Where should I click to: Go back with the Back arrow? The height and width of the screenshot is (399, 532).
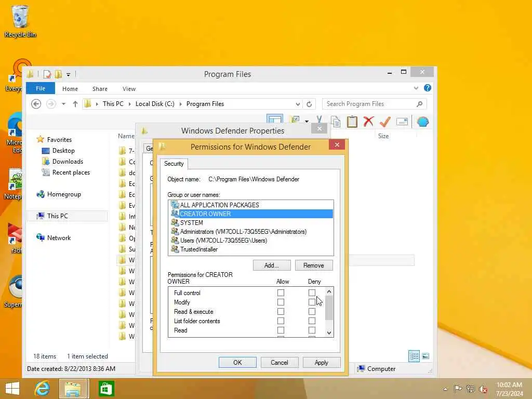pos(36,104)
